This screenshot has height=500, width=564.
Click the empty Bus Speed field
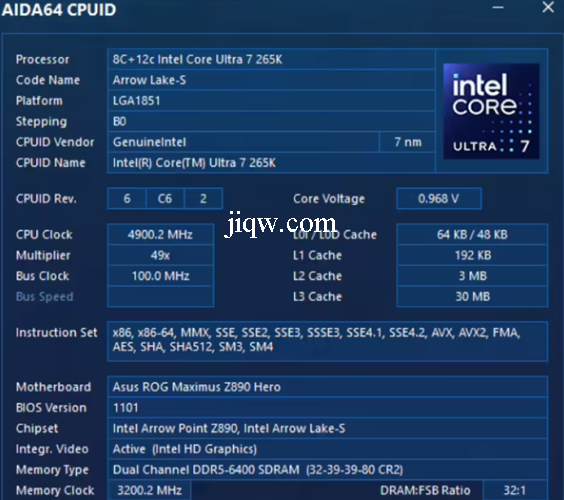[160, 297]
